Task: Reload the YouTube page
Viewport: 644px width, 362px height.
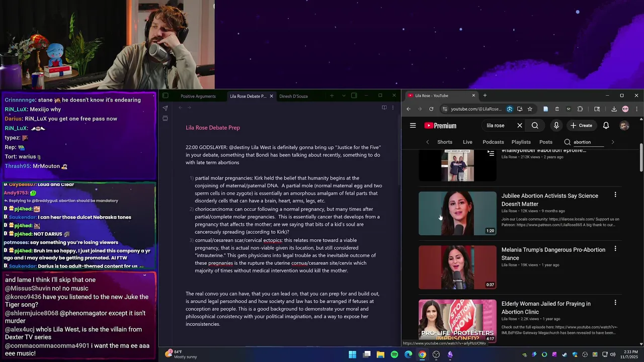Action: pyautogui.click(x=431, y=109)
